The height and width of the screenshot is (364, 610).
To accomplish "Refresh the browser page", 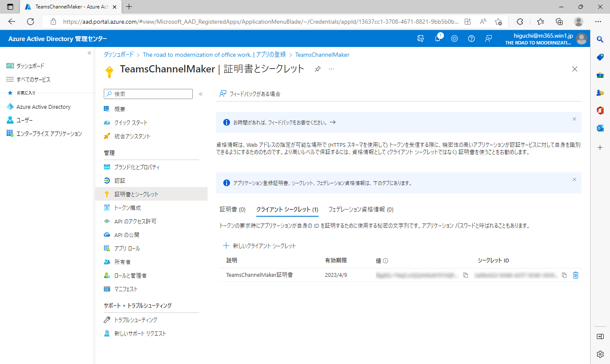I will 30,22.
